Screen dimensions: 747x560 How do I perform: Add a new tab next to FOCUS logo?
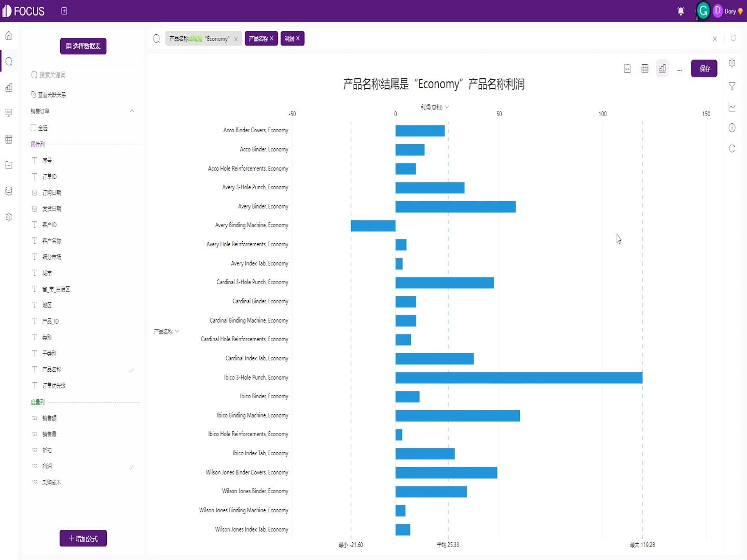point(64,11)
